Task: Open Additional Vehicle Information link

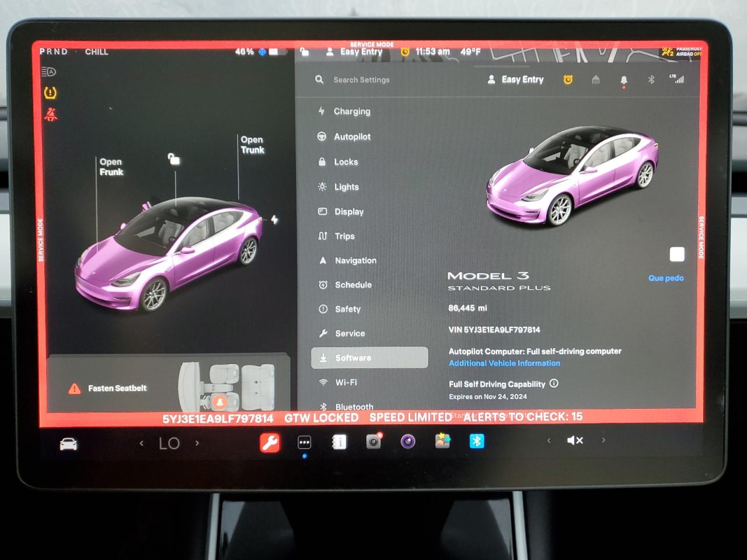Action: click(504, 363)
